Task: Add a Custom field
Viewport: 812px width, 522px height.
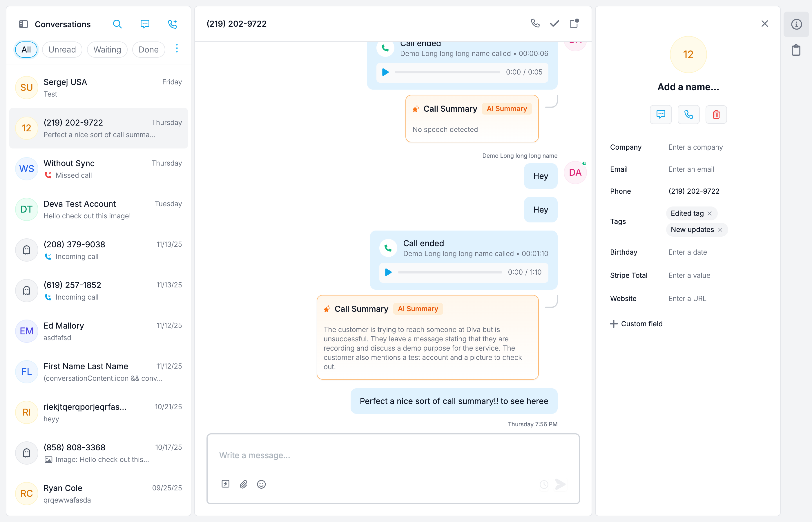Action: point(637,324)
